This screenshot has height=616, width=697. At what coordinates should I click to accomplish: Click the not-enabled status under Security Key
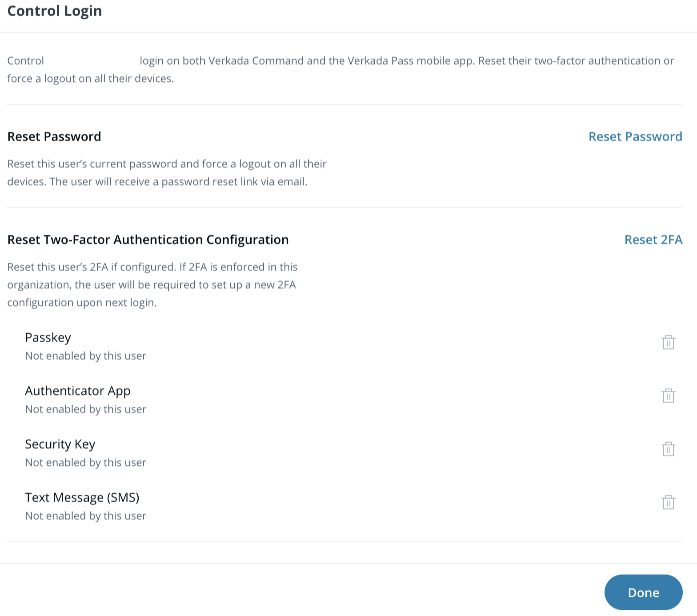86,463
